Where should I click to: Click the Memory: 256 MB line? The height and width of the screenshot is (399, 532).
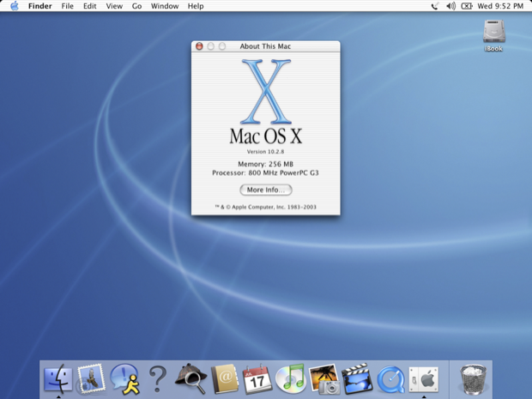point(266,164)
